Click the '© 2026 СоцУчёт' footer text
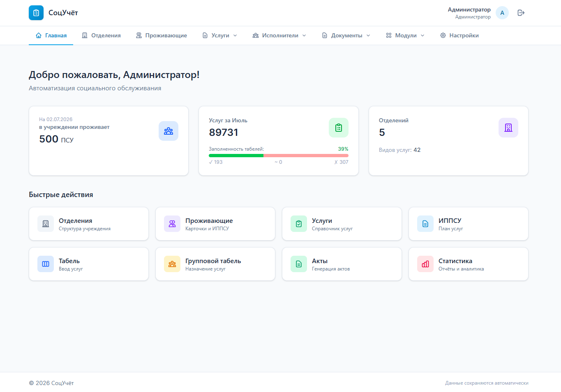Image resolution: width=561 pixels, height=392 pixels. coord(51,383)
